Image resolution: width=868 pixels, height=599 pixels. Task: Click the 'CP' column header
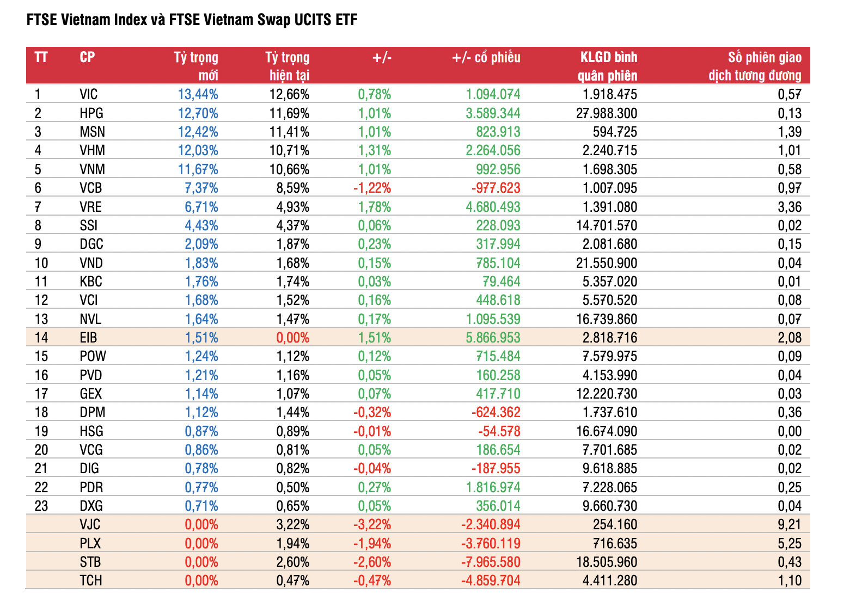[x=87, y=58]
